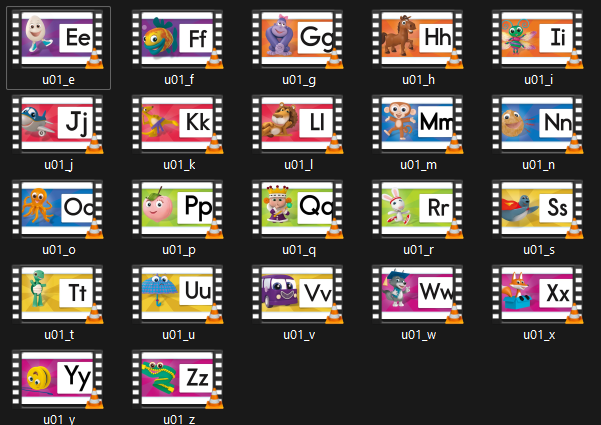Select the Tt turtle video thumbnail
Screen dimensions: 601x425
click(x=57, y=294)
